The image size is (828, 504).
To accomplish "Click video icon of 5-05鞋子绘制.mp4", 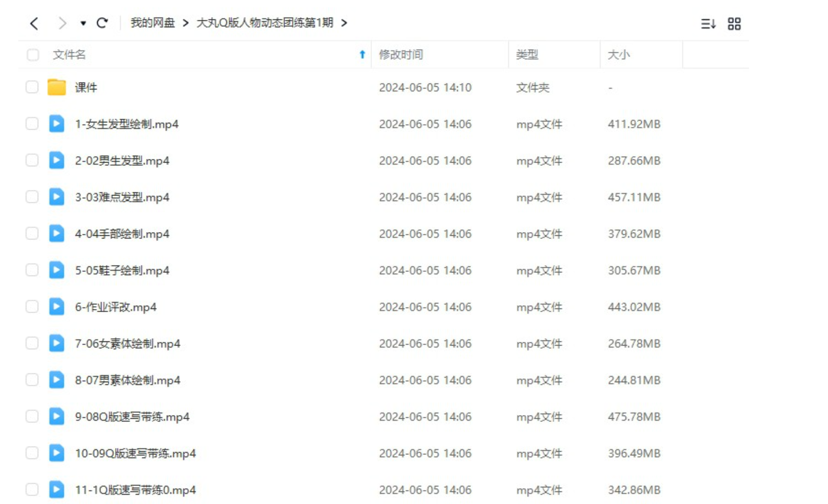I will click(x=56, y=270).
